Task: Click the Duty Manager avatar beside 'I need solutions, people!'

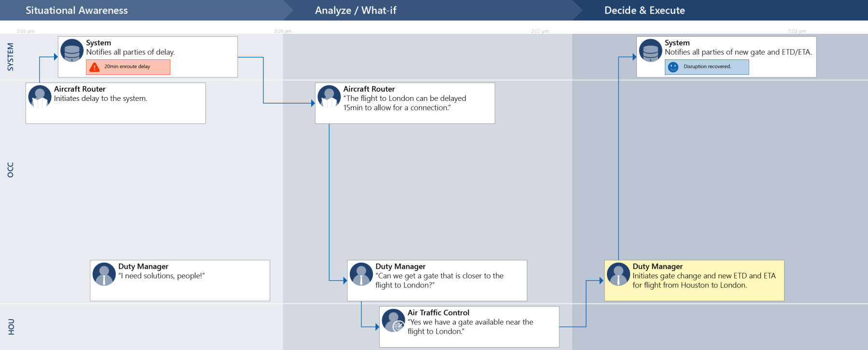Action: [x=104, y=274]
